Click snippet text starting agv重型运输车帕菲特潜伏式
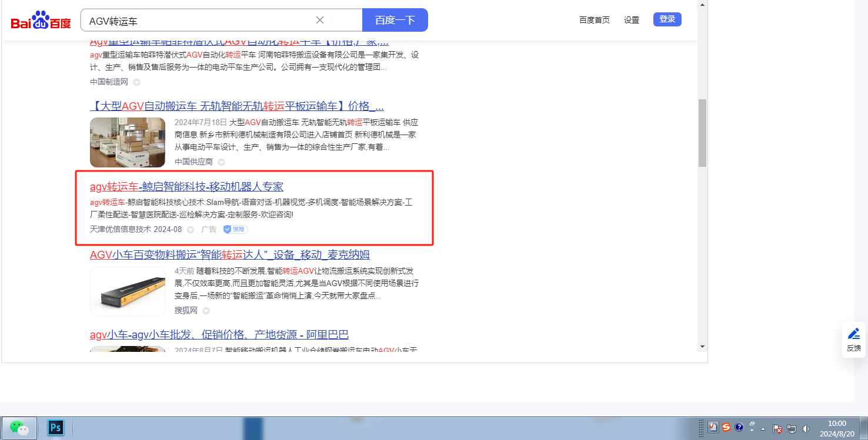The image size is (868, 440). coord(254,61)
